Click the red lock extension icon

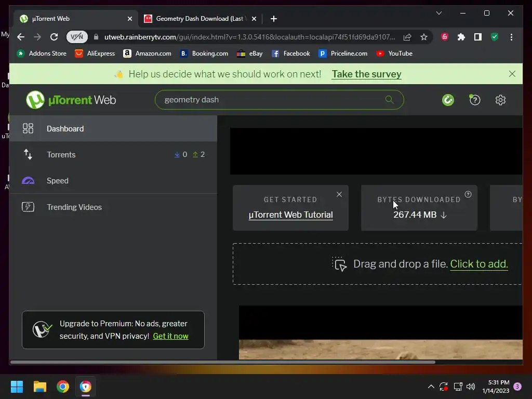pos(445,37)
